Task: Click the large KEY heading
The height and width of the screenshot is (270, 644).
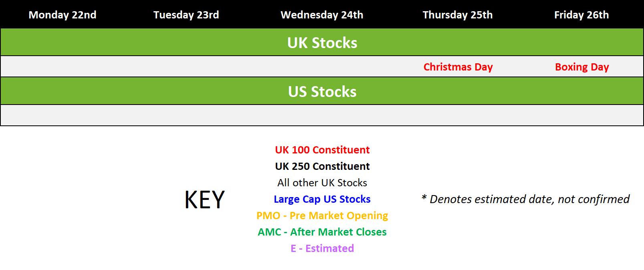Action: coord(205,199)
